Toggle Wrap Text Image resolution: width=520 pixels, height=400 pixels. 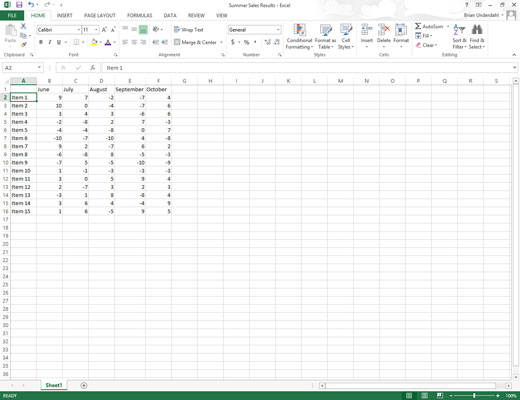pyautogui.click(x=189, y=30)
